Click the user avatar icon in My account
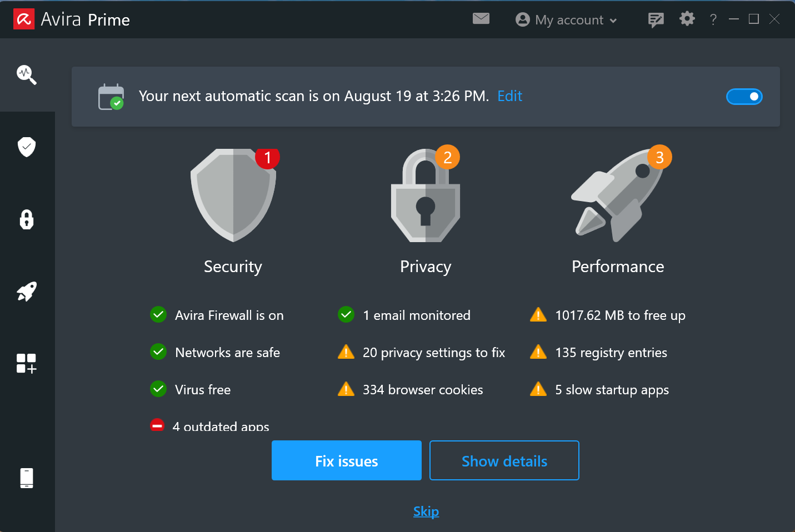Screen dimensions: 795x532 [523, 19]
